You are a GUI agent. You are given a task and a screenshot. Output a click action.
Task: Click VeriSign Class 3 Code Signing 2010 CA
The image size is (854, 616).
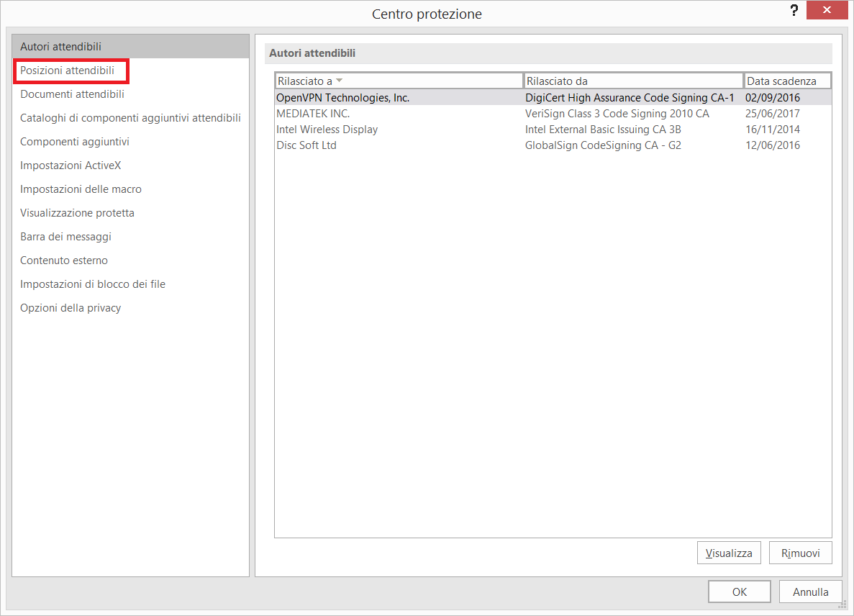click(617, 113)
